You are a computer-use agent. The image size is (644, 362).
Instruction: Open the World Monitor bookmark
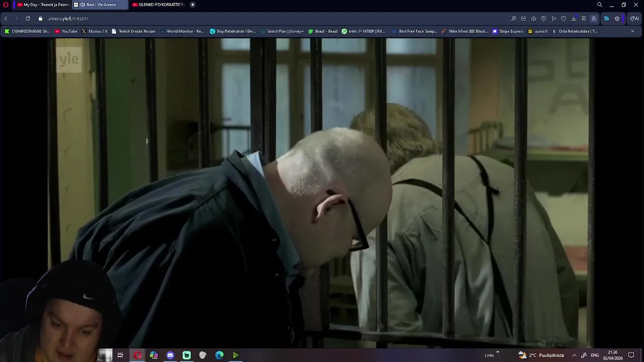(x=182, y=31)
